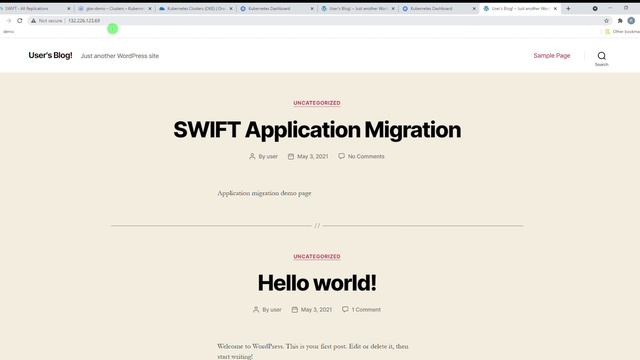Open the Sample Page menu link

pyautogui.click(x=551, y=56)
